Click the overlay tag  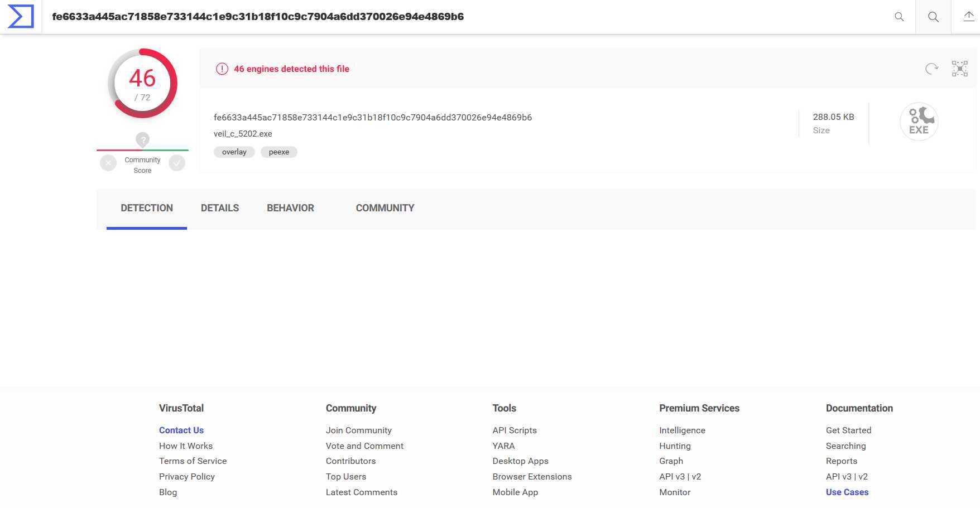(x=234, y=152)
